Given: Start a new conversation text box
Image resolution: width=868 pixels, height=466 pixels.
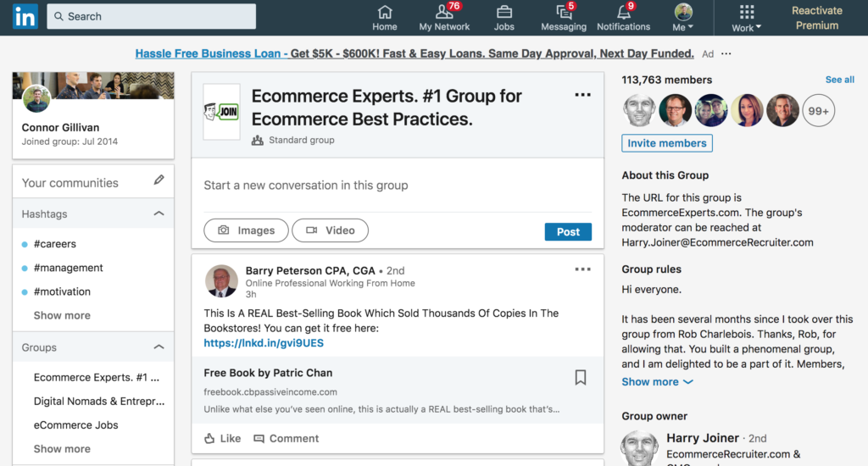Looking at the screenshot, I should click(x=398, y=186).
